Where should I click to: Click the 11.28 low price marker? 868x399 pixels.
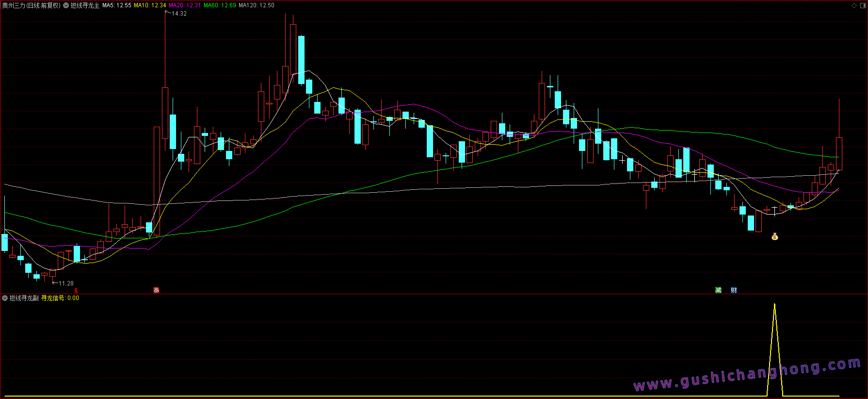(66, 283)
